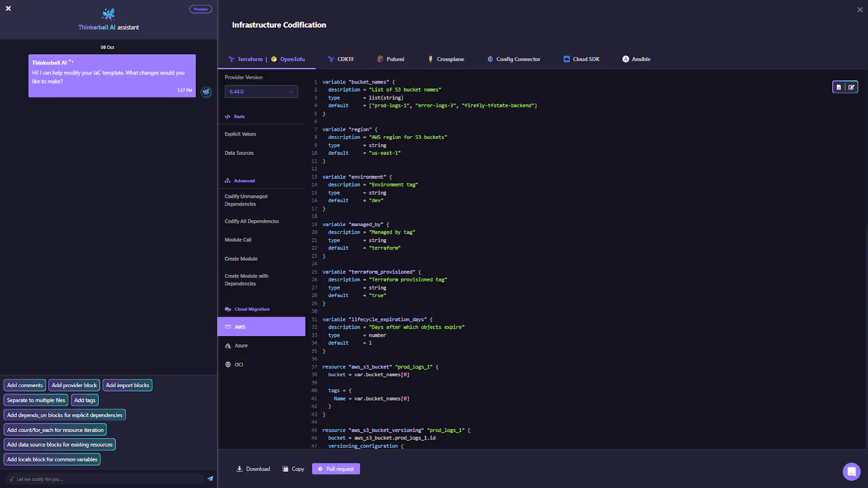Choose Add data source blocks suggestion
Image resolution: width=868 pixels, height=488 pixels.
(60, 445)
